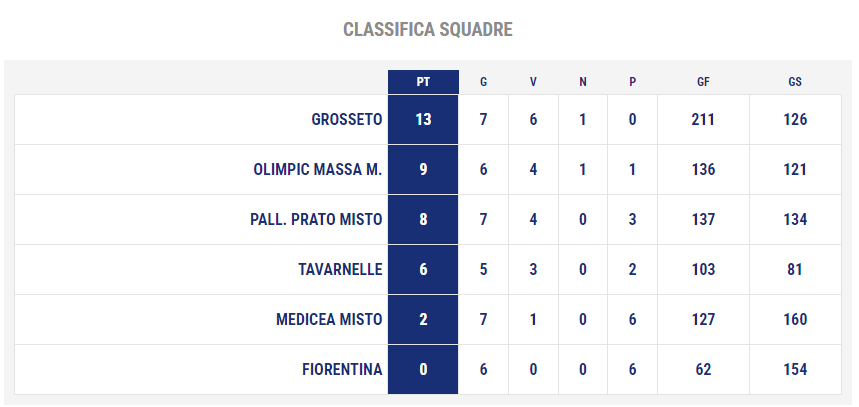Click the FIORENTINA team name

[342, 370]
